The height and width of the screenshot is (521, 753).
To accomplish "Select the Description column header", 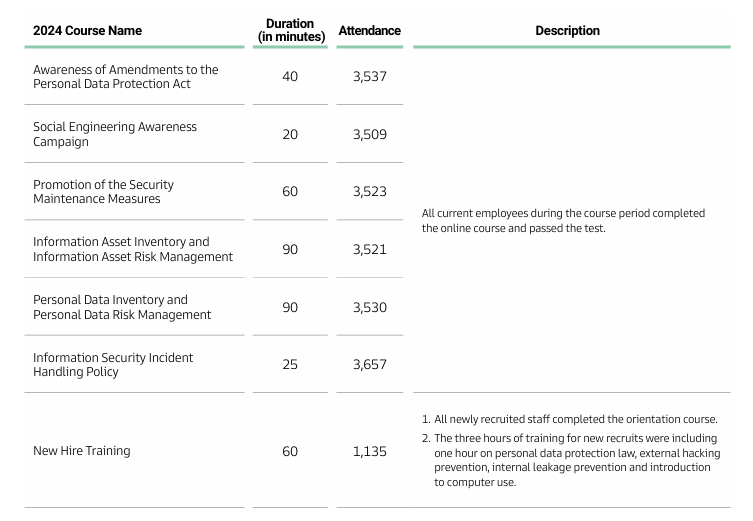I will coord(567,31).
